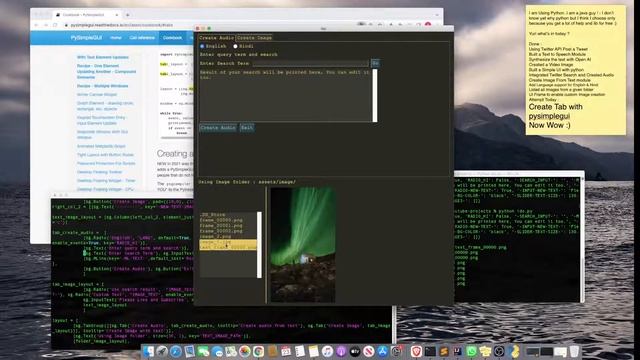Click the Go button beside search field

375,63
